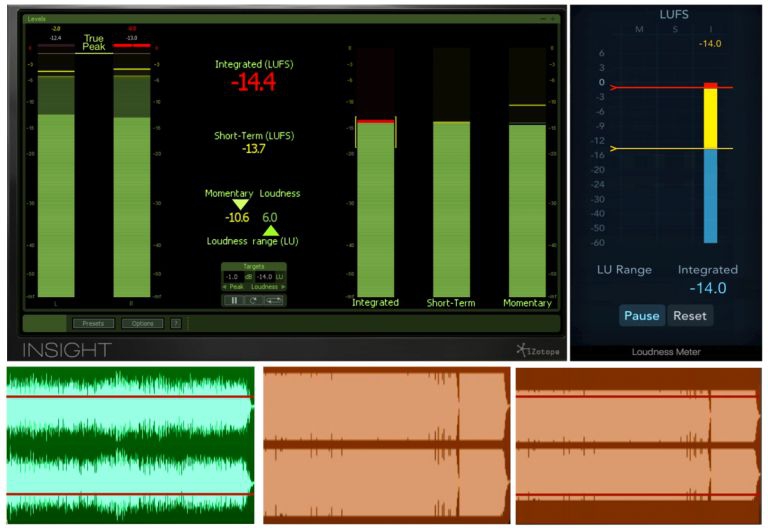This screenshot has height=529, width=768.
Task: Click the -14.4 Integrated LUFS readout
Action: click(253, 82)
